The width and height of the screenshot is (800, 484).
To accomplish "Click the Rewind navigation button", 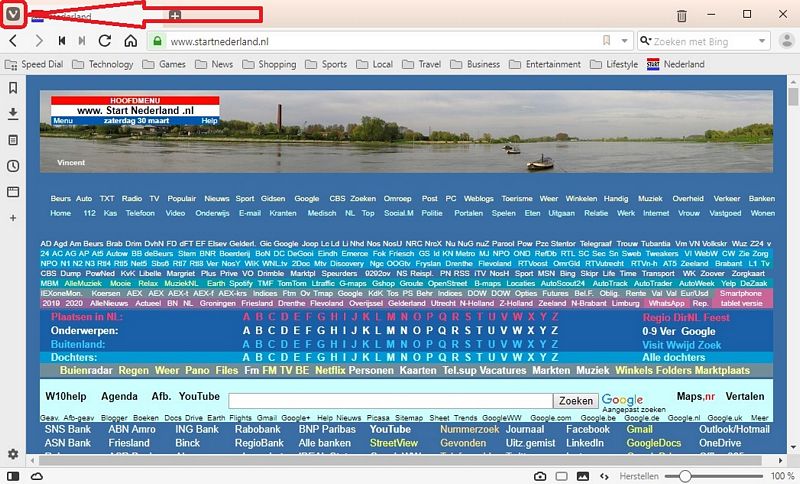I will tap(62, 41).
